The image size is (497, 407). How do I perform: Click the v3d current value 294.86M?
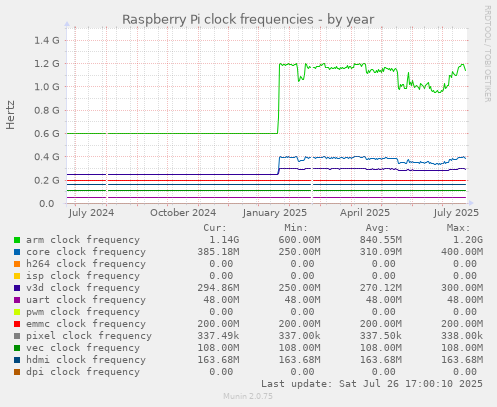coord(218,288)
